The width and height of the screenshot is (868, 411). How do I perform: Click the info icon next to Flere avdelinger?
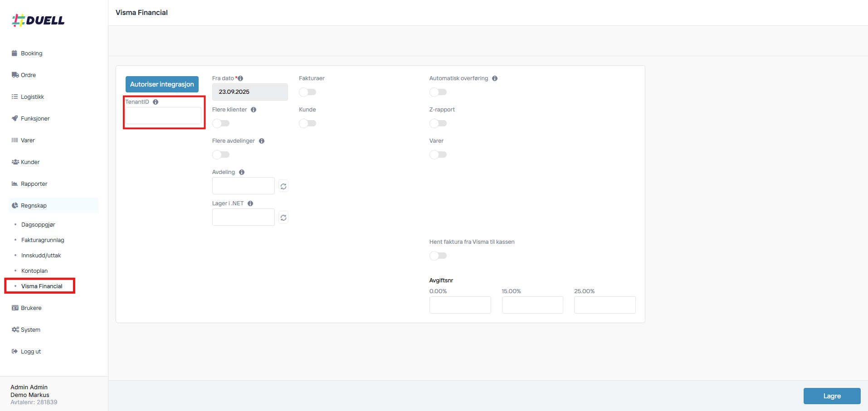click(262, 141)
